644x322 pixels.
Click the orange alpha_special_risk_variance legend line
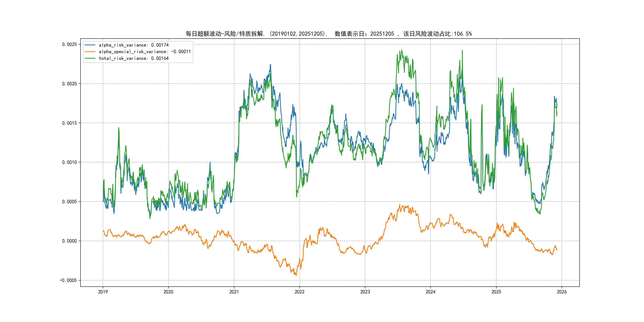(x=90, y=52)
